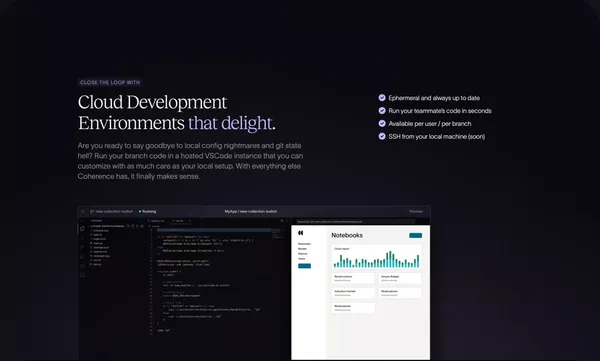This screenshot has height=361, width=600.
Task: Open the Rocket science notebook card
Action: click(354, 278)
